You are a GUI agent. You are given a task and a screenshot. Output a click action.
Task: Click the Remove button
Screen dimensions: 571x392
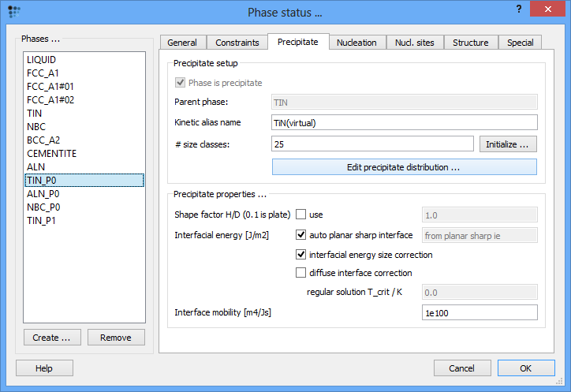tap(116, 338)
